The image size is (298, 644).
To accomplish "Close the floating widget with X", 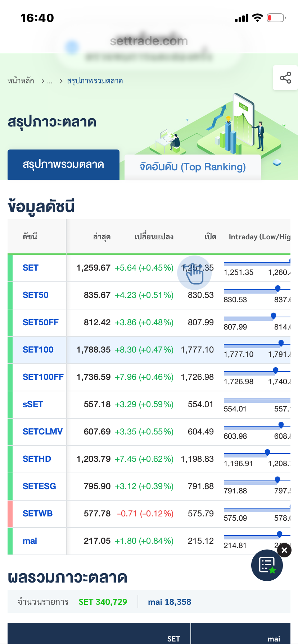I will click(x=284, y=550).
